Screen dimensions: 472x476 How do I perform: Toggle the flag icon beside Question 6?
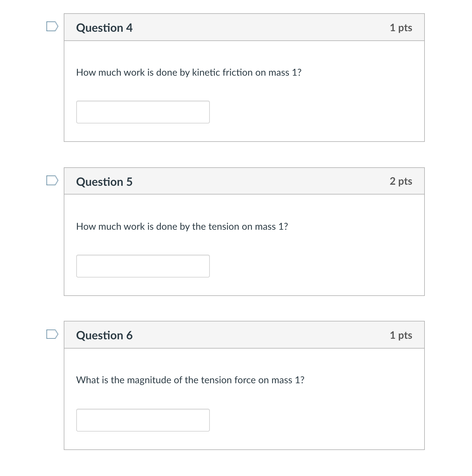(x=52, y=334)
